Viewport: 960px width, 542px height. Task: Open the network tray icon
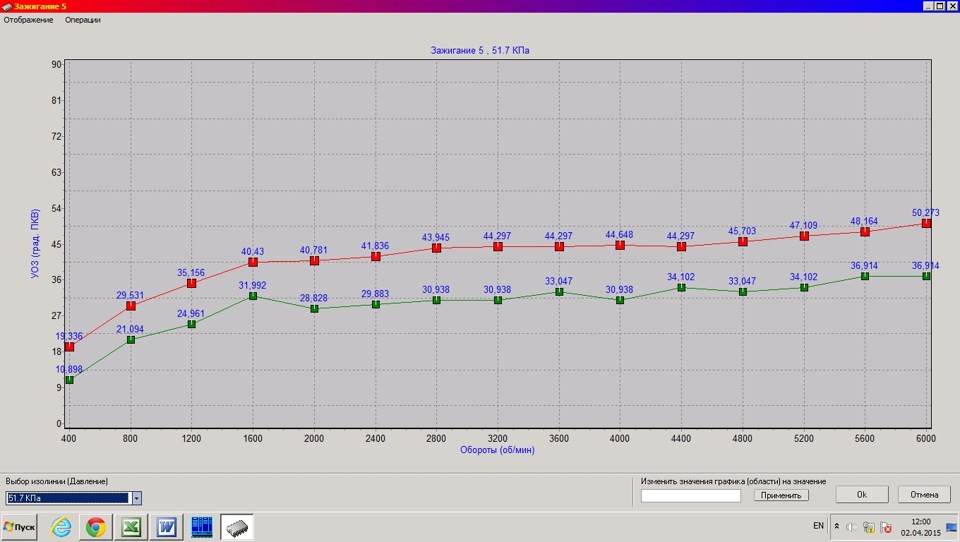pos(868,527)
